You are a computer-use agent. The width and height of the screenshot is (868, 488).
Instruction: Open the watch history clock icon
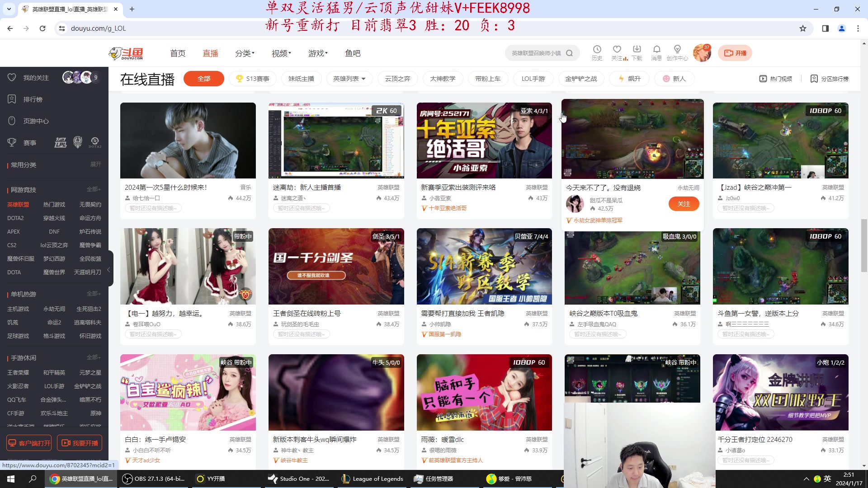[x=597, y=49]
